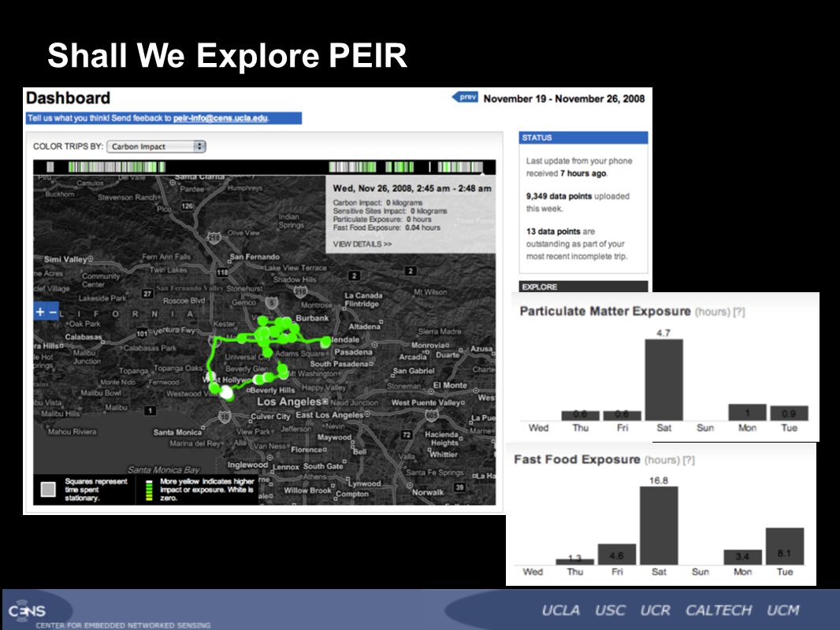This screenshot has height=630, width=840.
Task: Select the Saturday bar in Particulate Matter chart
Action: tap(663, 380)
